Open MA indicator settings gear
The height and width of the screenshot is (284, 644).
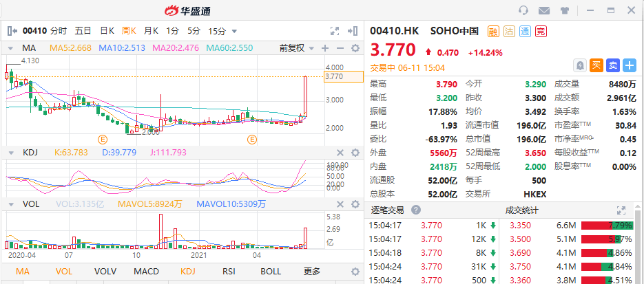click(x=355, y=48)
